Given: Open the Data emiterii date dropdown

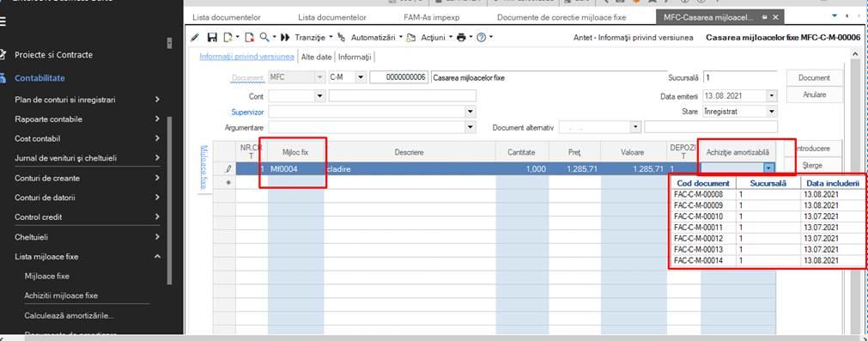Looking at the screenshot, I should 772,95.
